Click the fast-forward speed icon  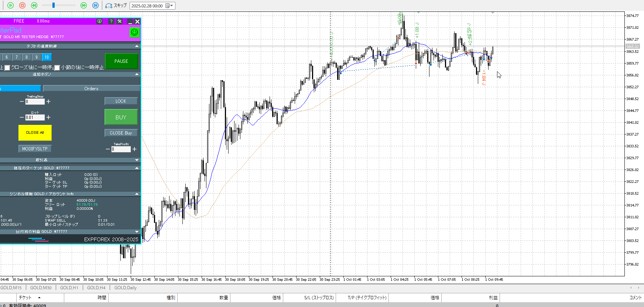[x=84, y=6]
